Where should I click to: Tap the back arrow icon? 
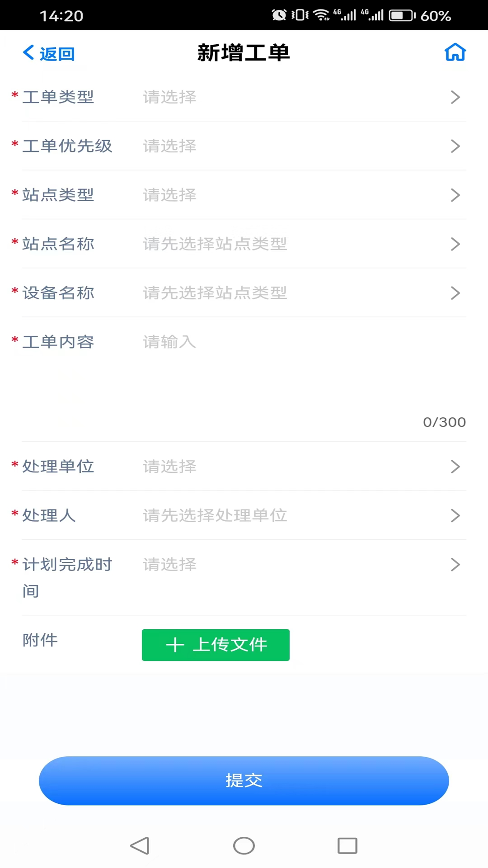28,52
